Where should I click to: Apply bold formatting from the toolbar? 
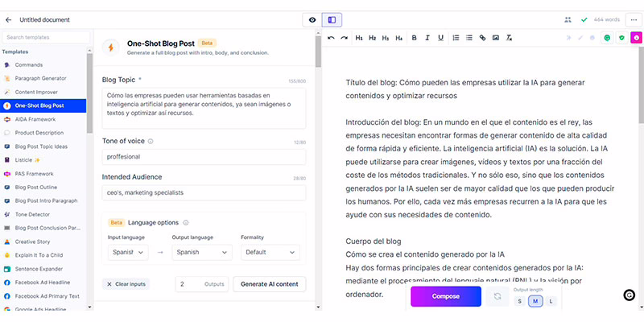[415, 37]
